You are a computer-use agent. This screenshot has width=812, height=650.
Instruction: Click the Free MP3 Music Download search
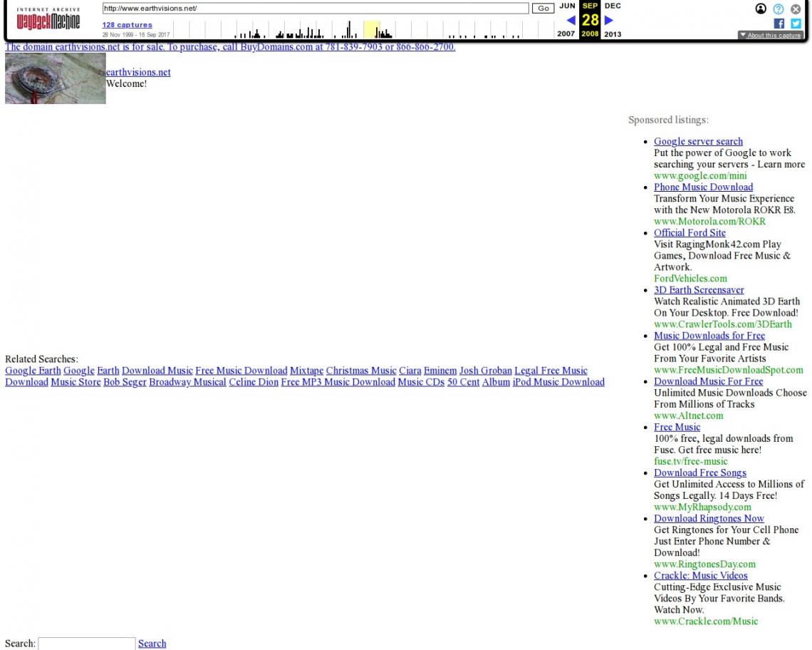click(338, 382)
